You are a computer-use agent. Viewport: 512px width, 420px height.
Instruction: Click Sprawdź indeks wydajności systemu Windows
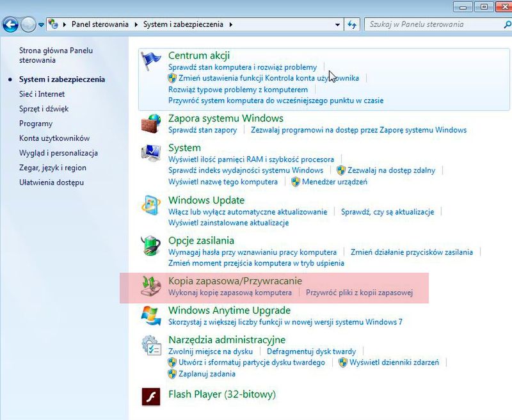click(x=246, y=170)
